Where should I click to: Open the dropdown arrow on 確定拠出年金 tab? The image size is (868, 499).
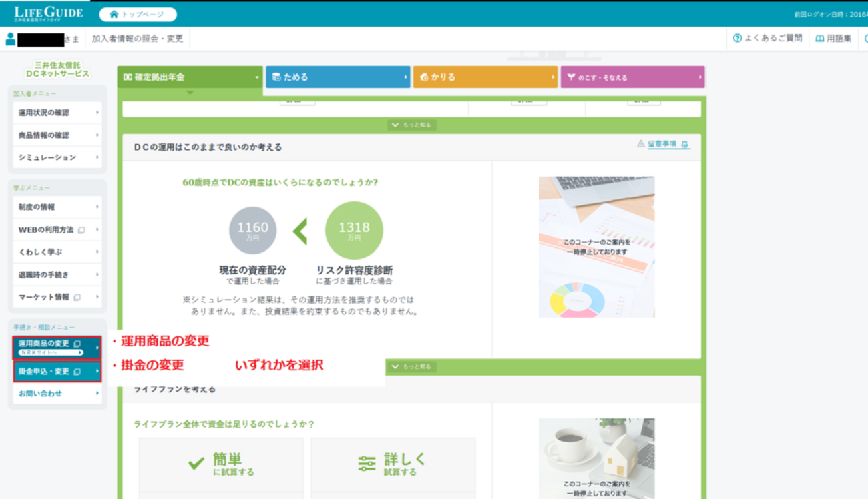(256, 77)
